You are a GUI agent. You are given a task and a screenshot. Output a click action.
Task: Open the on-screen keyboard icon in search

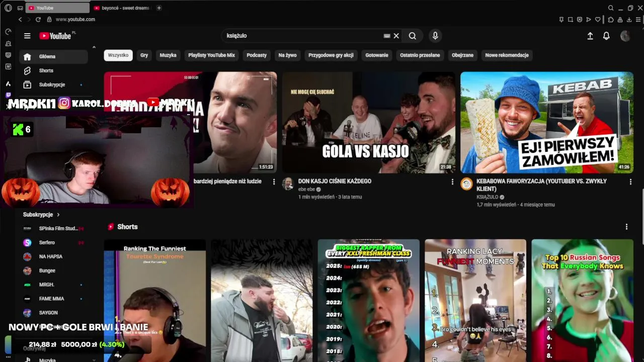coord(387,36)
